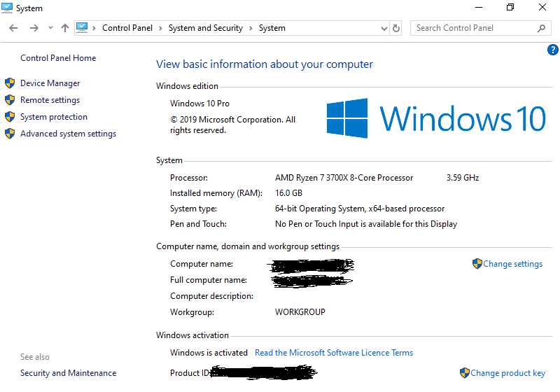Click the Windows 10 logo image
Screen dimensions: 560x392
(436, 118)
